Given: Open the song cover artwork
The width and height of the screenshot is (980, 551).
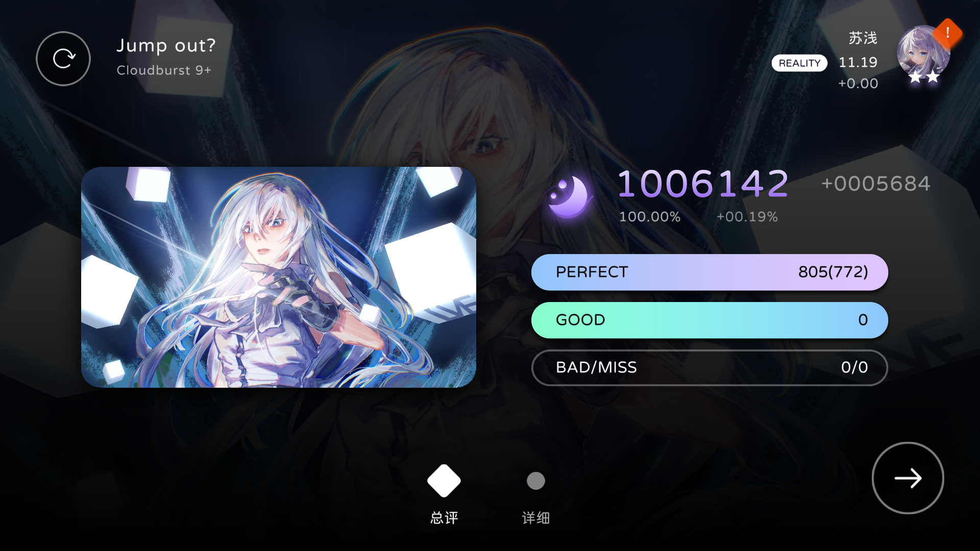Looking at the screenshot, I should click(x=279, y=277).
